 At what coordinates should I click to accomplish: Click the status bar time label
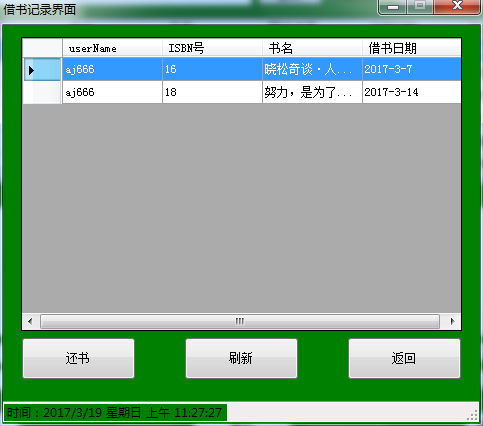115,413
